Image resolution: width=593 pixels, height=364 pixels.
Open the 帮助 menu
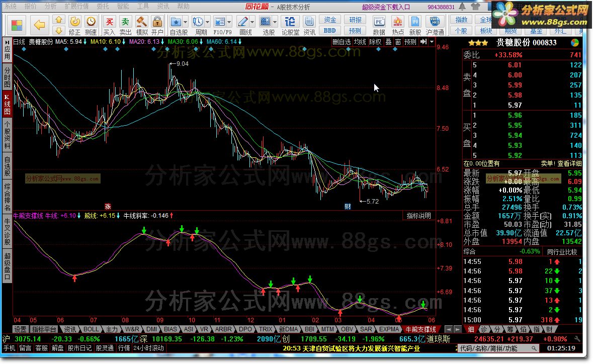183,6
